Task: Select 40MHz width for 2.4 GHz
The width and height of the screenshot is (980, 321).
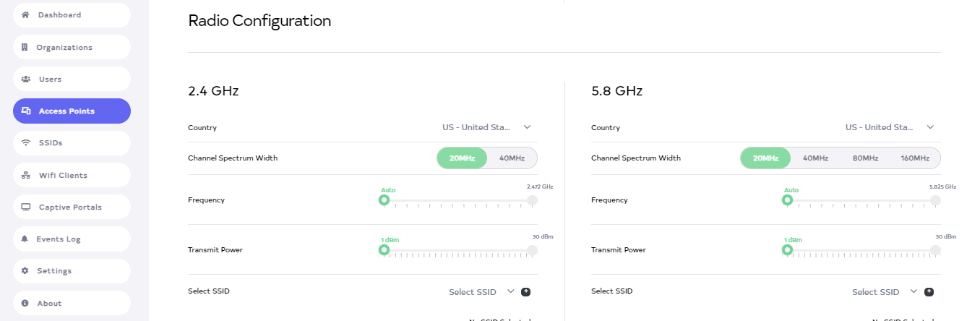Action: 512,158
